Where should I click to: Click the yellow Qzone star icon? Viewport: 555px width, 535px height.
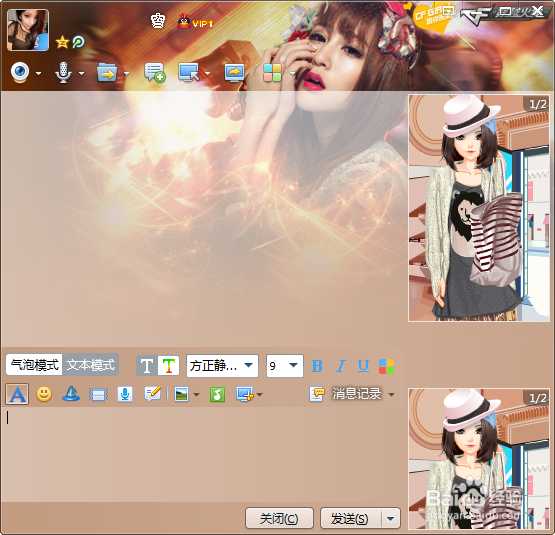coord(62,42)
